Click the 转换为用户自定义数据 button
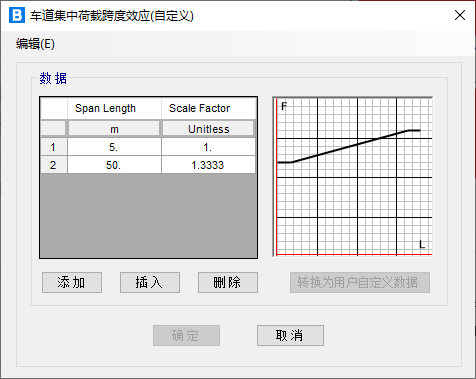 pyautogui.click(x=360, y=283)
